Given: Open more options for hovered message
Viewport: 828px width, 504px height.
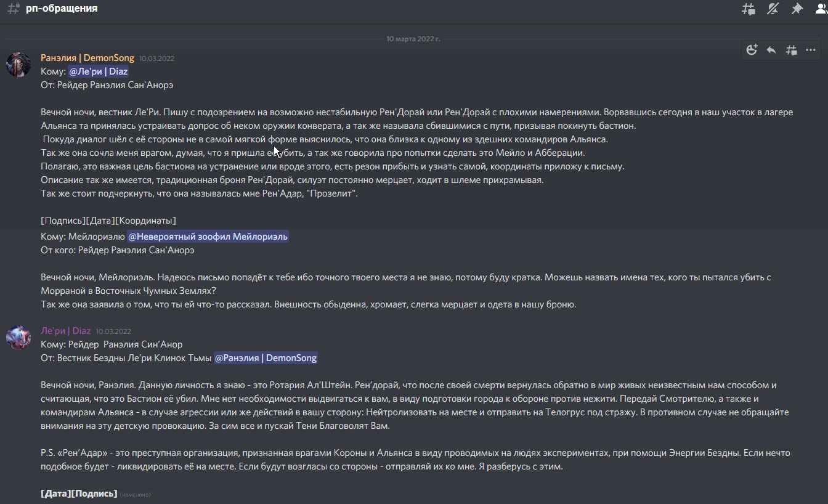Looking at the screenshot, I should (811, 51).
